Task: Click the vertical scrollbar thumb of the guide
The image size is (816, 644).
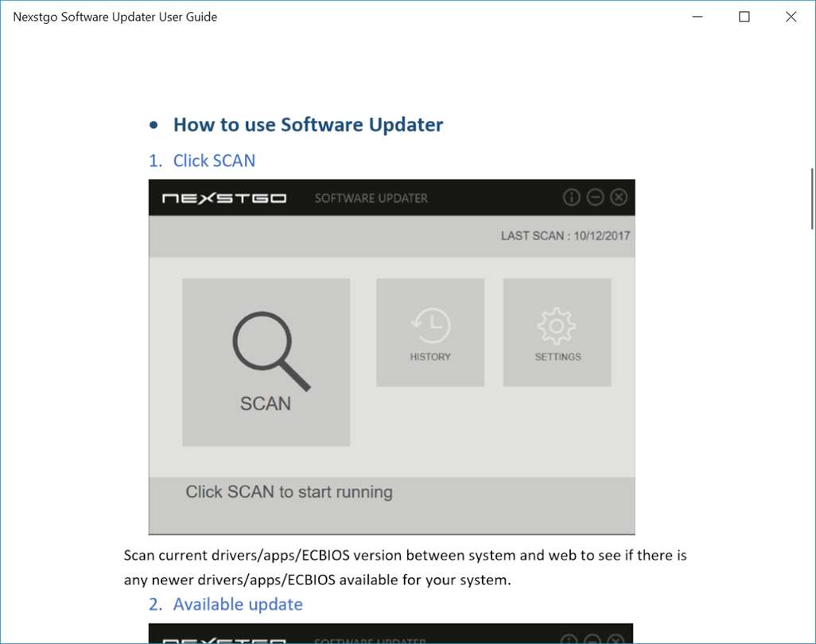Action: pos(811,199)
